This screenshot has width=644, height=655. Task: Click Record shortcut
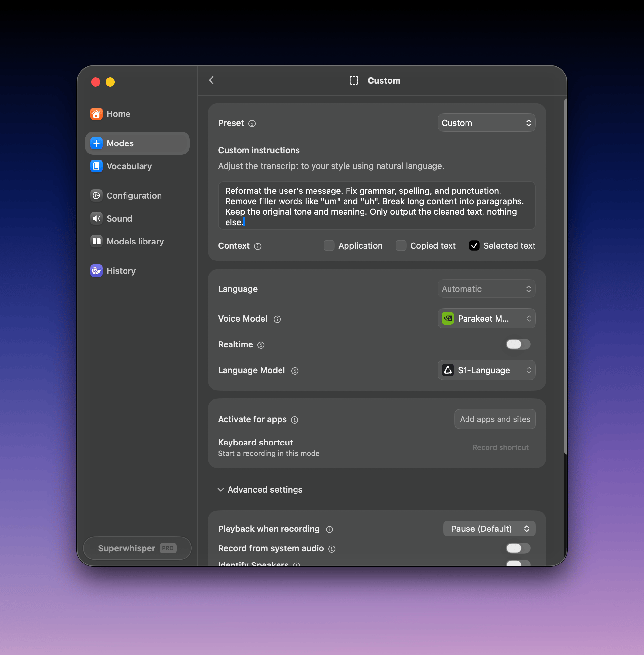(500, 448)
